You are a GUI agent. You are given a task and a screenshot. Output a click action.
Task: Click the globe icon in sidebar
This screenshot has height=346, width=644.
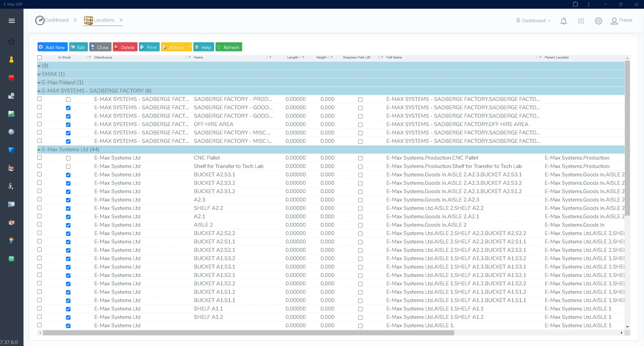click(x=11, y=132)
